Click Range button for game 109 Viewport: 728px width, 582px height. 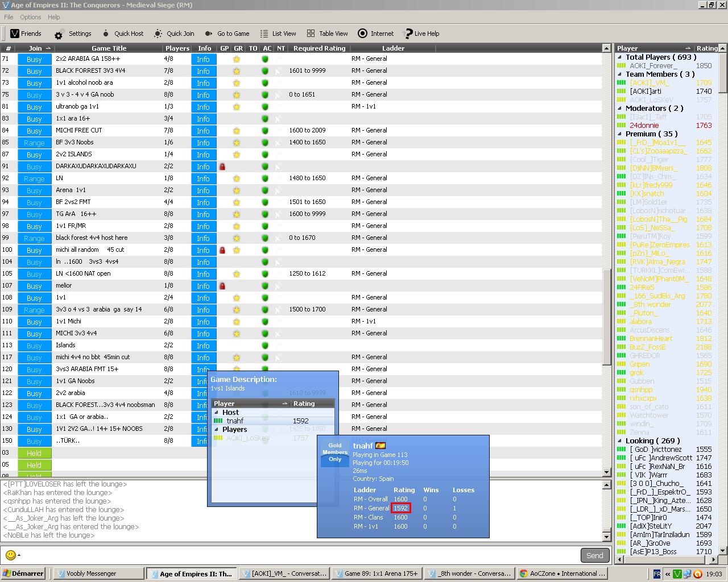point(34,310)
